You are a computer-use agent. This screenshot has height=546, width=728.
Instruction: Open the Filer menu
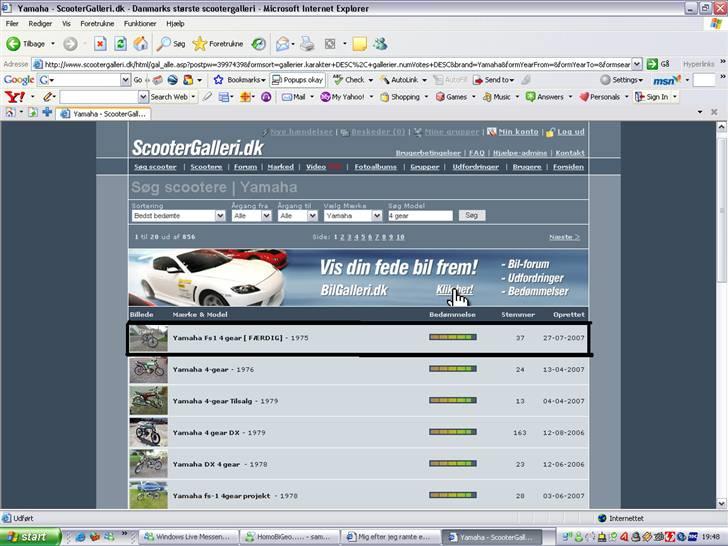(12, 23)
